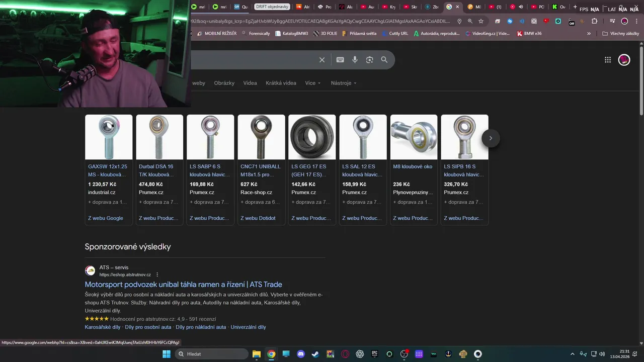The height and width of the screenshot is (362, 644).
Task: Open Google Lens image search
Action: pos(369,60)
